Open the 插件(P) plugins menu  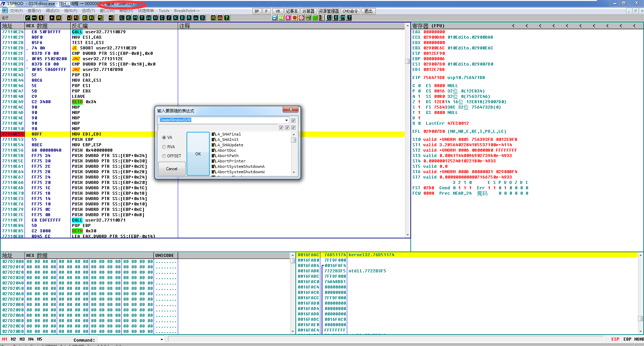tap(70, 11)
